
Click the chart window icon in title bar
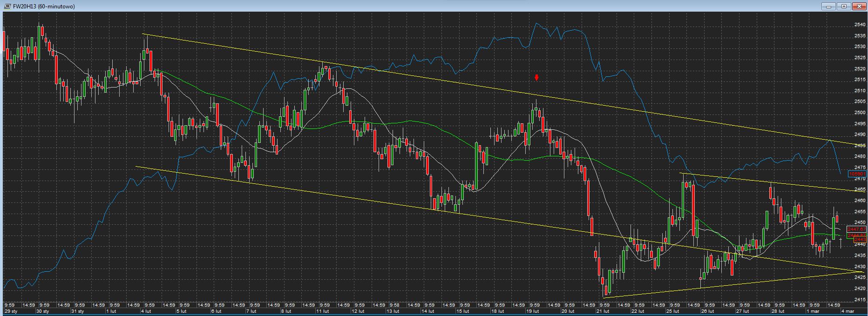tap(7, 6)
